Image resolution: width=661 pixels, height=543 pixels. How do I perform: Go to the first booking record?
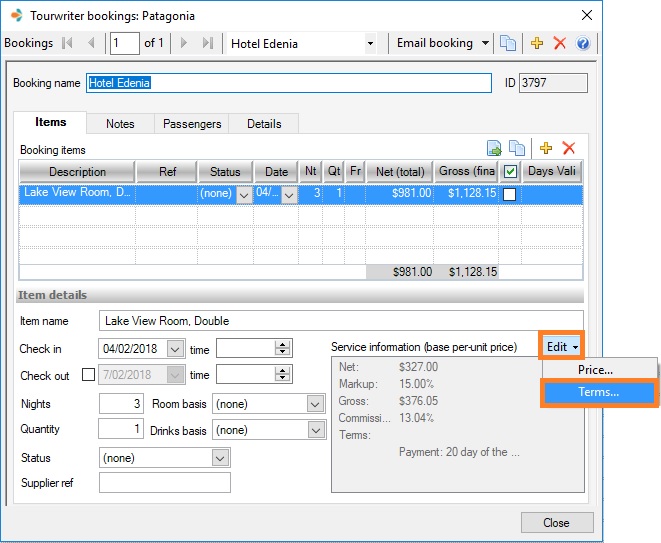pos(68,43)
